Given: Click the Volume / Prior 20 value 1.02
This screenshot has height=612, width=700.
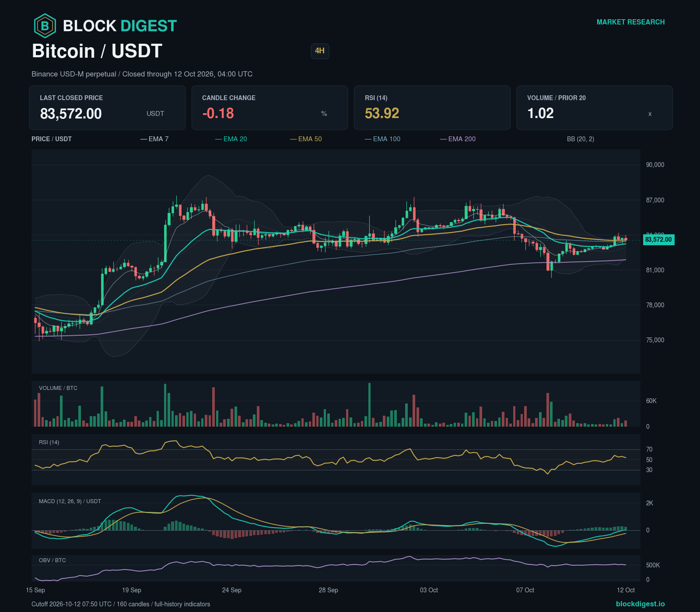Looking at the screenshot, I should pos(540,114).
